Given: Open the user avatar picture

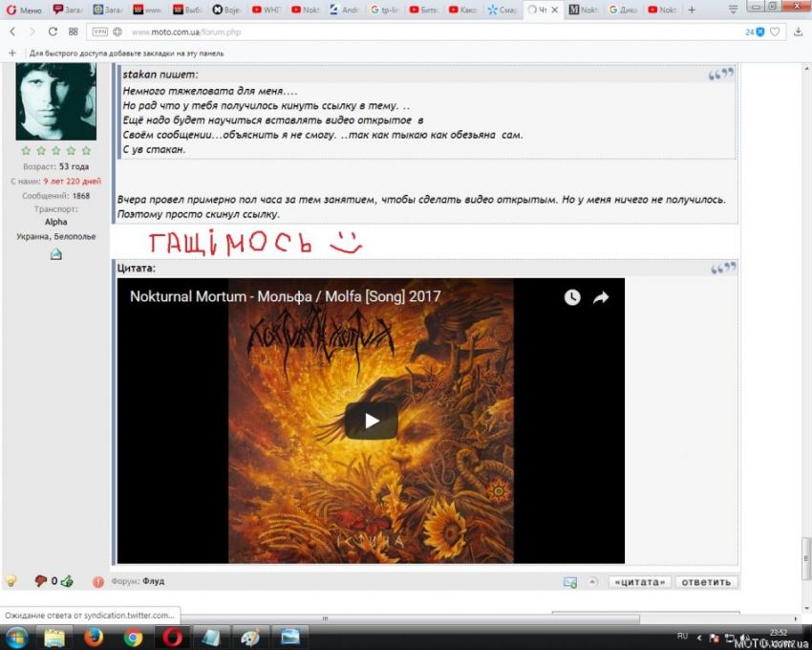Looking at the screenshot, I should pyautogui.click(x=56, y=101).
